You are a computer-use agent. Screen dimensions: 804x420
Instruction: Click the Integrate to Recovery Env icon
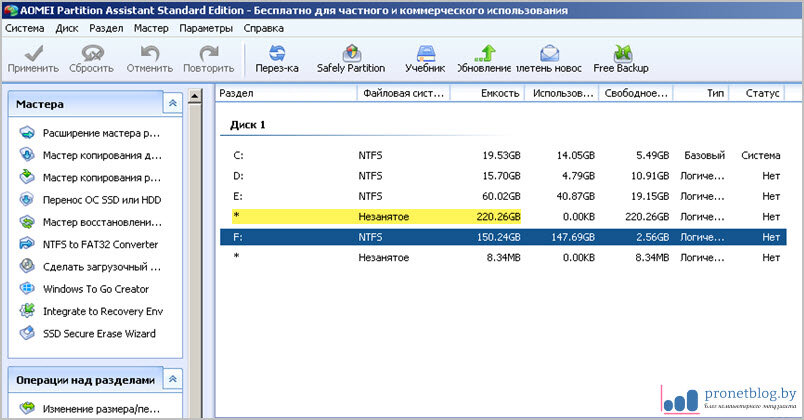pyautogui.click(x=27, y=311)
